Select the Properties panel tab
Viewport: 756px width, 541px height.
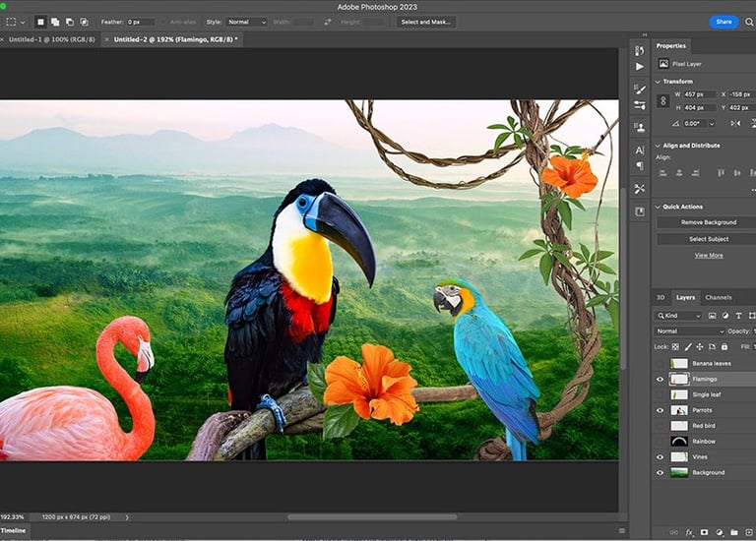(670, 46)
